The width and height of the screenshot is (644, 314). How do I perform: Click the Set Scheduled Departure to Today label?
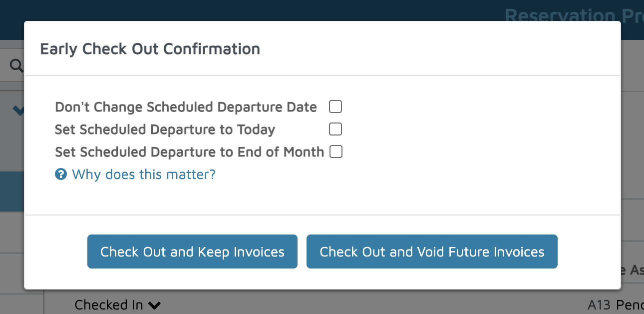(165, 129)
